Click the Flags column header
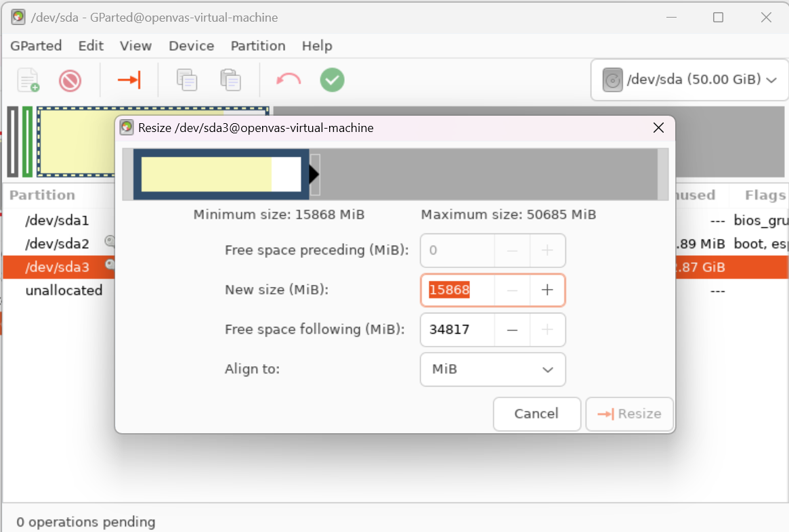Viewport: 789px width, 532px height. [765, 195]
